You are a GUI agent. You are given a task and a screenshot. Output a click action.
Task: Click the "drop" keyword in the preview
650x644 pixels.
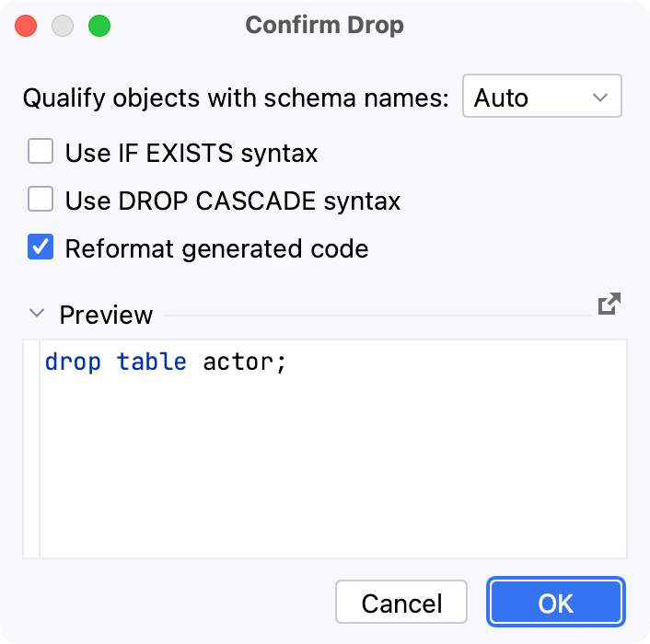coord(73,362)
